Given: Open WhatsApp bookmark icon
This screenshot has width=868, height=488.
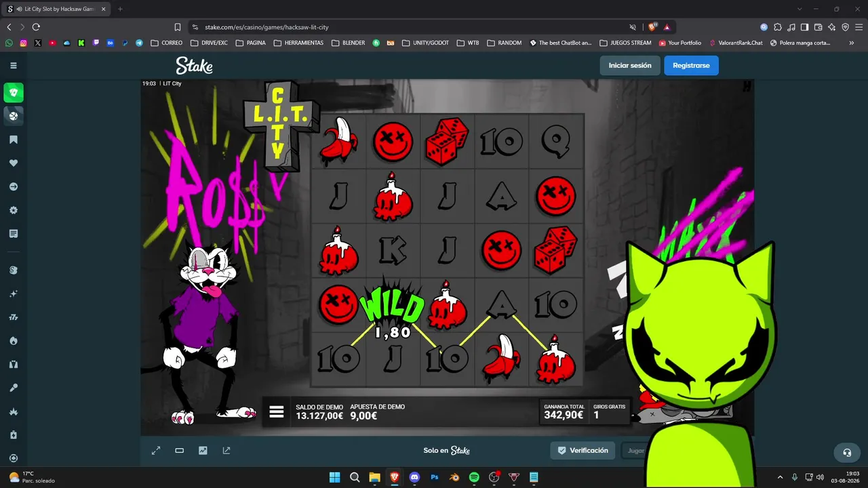Looking at the screenshot, I should (9, 43).
